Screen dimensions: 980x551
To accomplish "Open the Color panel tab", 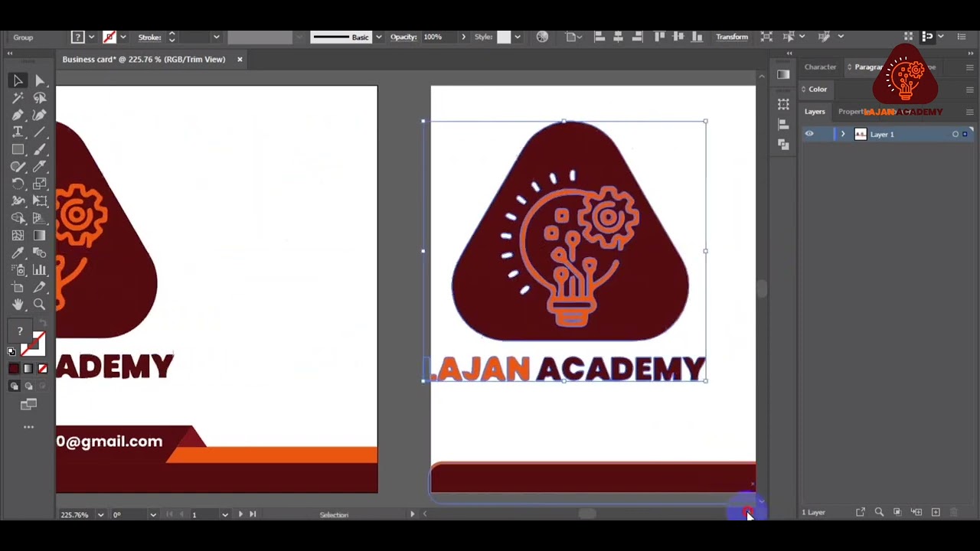I will coord(818,90).
